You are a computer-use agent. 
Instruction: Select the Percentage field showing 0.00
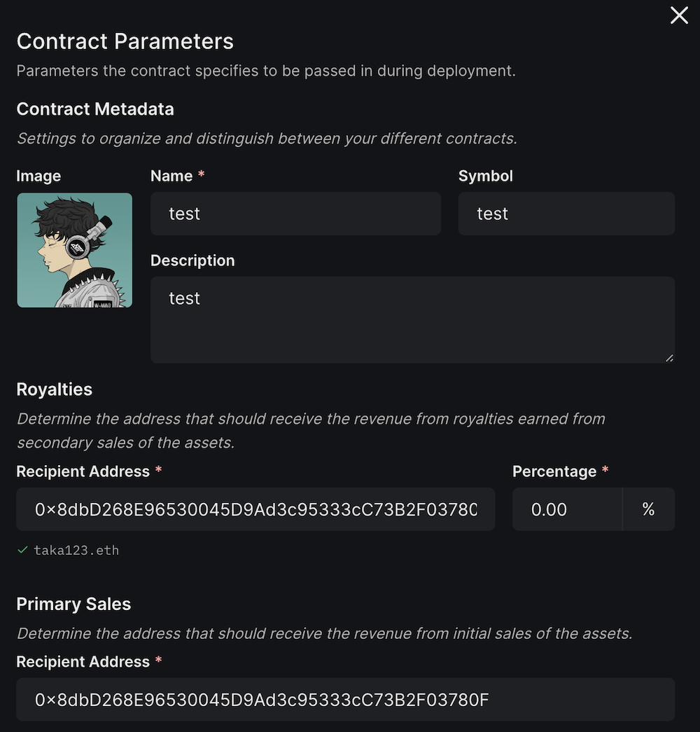coord(567,509)
